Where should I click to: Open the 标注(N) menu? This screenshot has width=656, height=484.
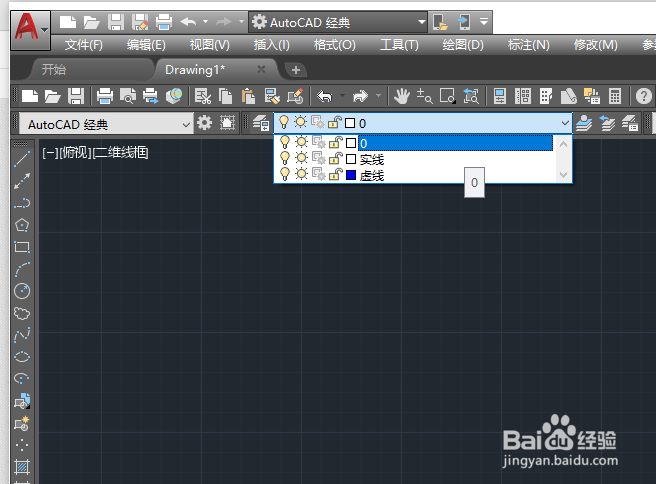coord(528,45)
